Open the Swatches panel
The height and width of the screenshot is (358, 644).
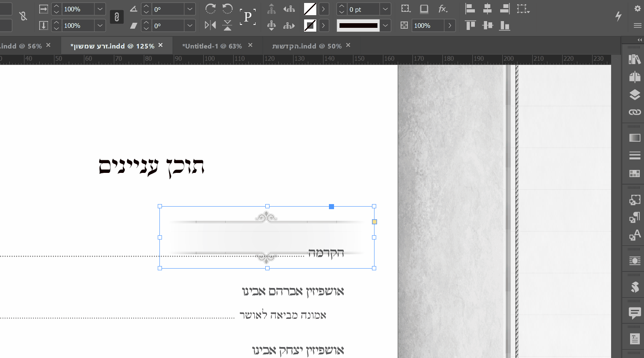634,173
